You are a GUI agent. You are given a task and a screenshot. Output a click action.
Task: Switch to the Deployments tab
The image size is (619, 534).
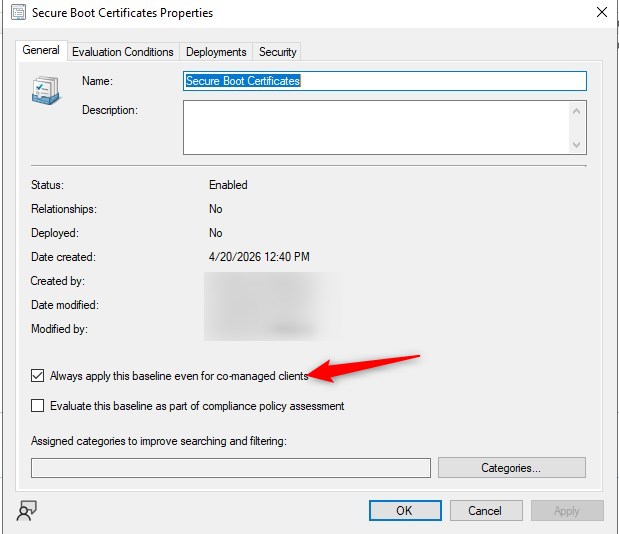[x=216, y=52]
